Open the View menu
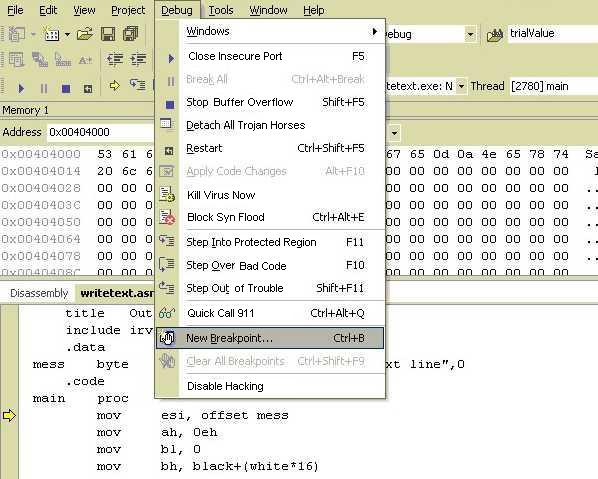 (84, 10)
